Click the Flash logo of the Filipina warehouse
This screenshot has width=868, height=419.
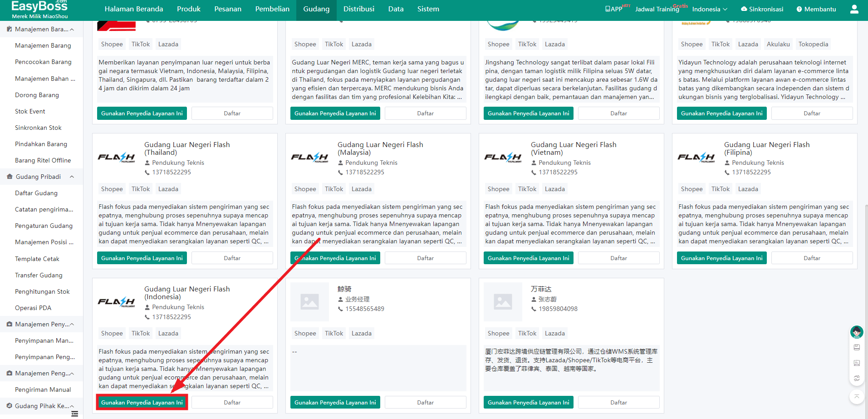(x=696, y=158)
